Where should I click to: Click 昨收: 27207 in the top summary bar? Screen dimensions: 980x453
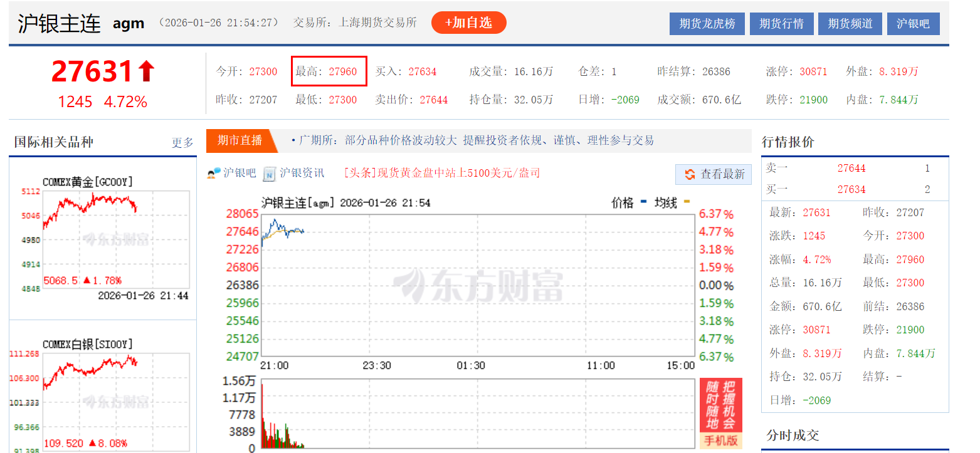click(246, 100)
